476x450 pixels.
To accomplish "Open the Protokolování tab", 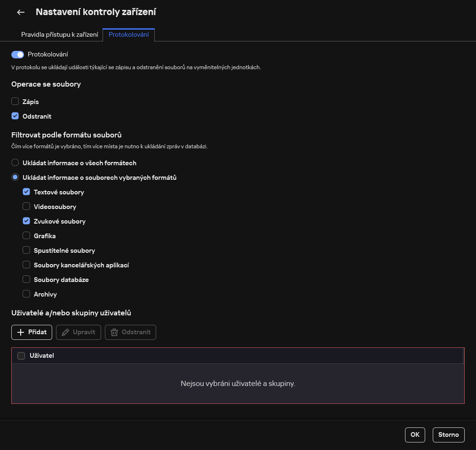I will click(128, 34).
